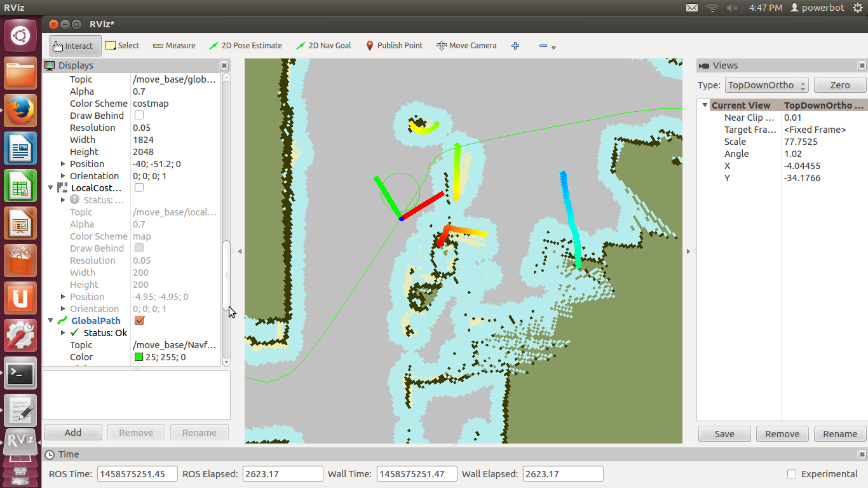
Task: Click the GlobalPath green color swatch
Action: point(139,357)
